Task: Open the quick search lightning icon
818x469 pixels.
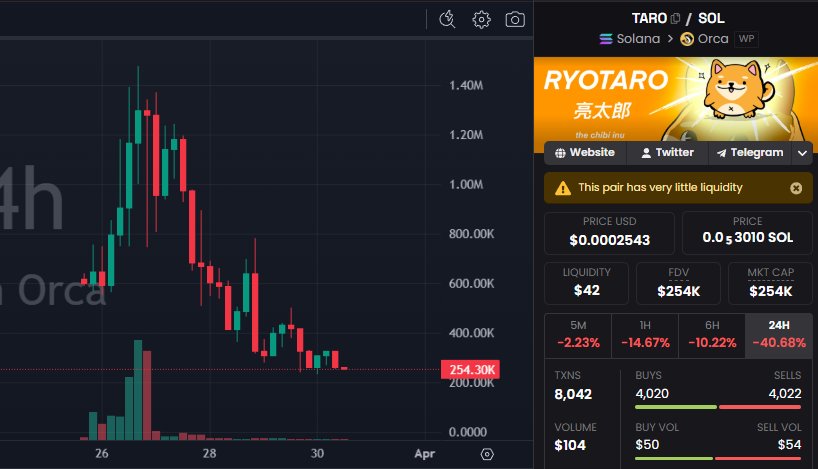Action: [448, 19]
